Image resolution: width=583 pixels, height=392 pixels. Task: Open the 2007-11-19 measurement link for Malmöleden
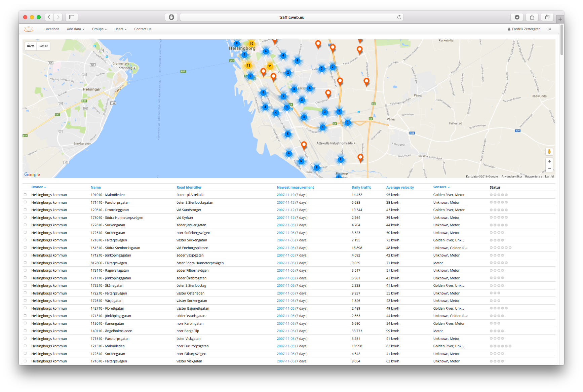click(x=285, y=195)
